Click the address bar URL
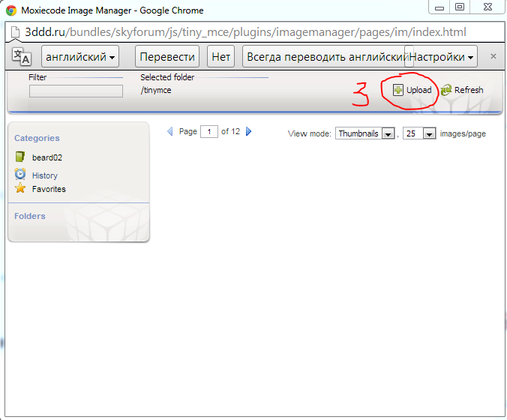Screen dimensions: 507x420 (x=245, y=32)
